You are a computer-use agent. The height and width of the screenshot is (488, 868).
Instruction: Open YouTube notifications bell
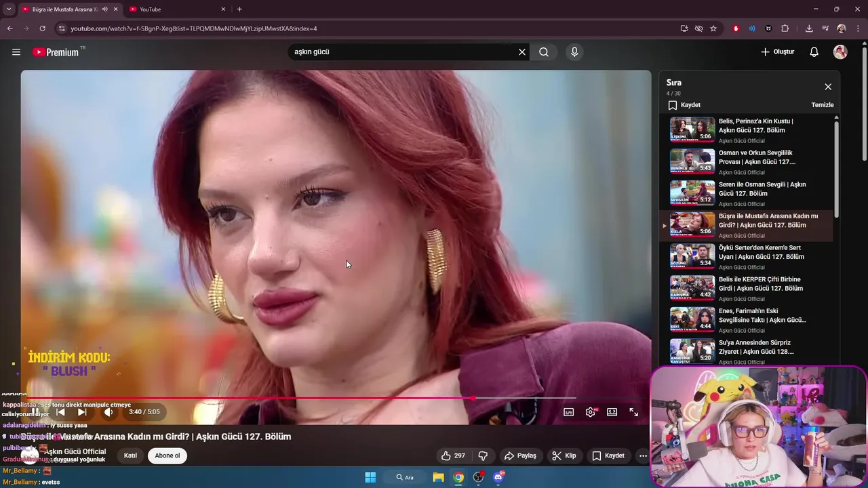tap(814, 52)
